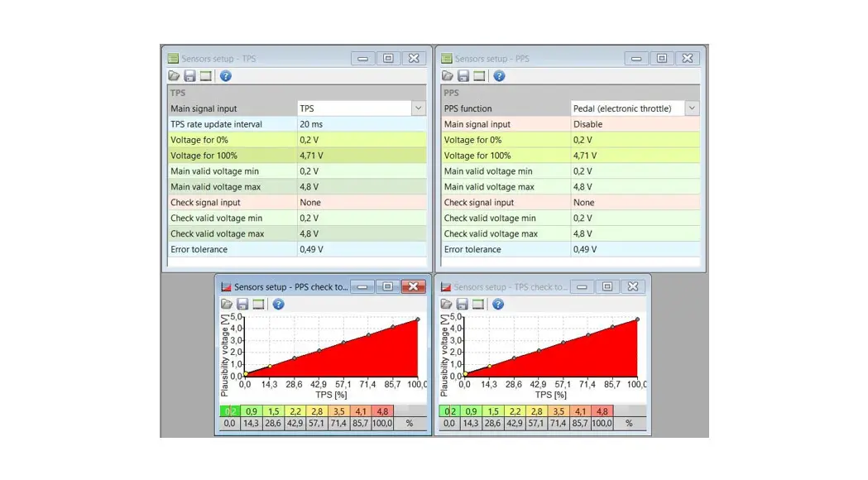Select TPS value in Main signal input combo
This screenshot has height=480, width=868.
(355, 108)
